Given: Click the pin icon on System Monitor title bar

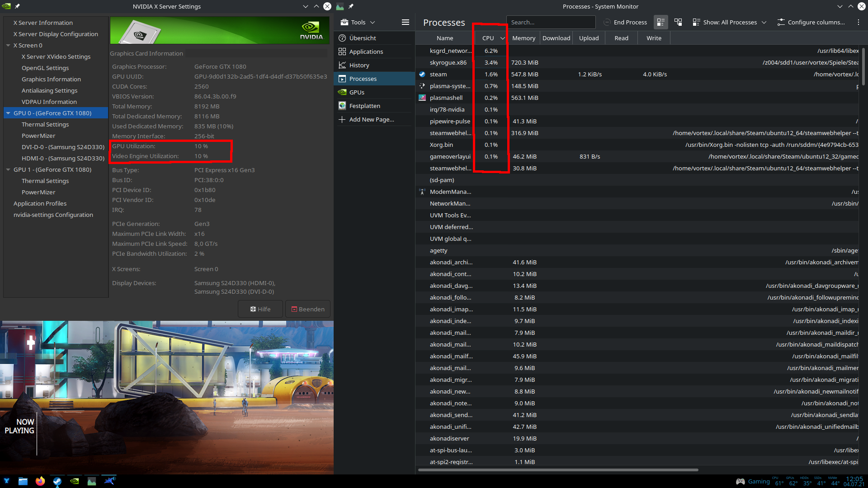Looking at the screenshot, I should pyautogui.click(x=351, y=6).
